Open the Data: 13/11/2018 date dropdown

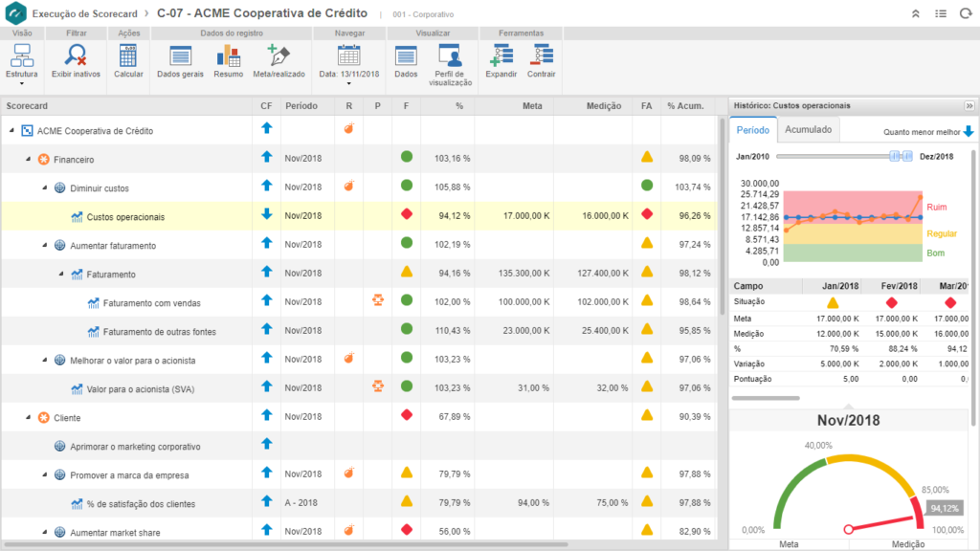348,65
